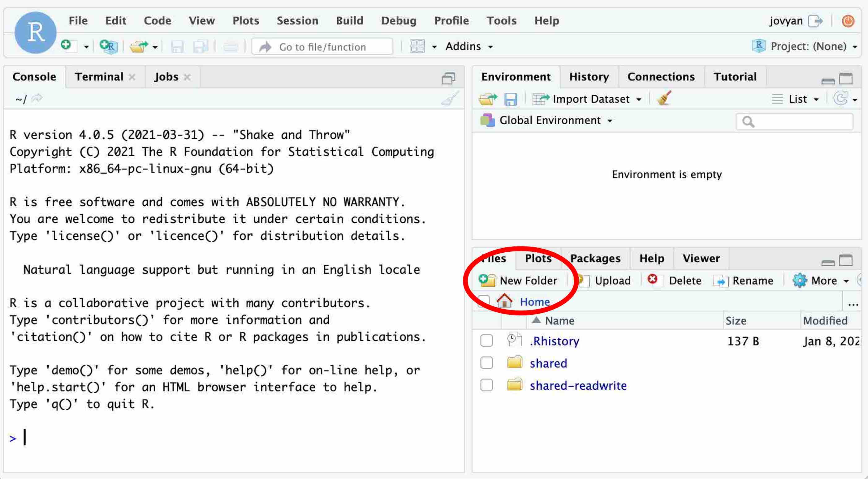The image size is (868, 479).
Task: Sort files by the Size column header
Action: pyautogui.click(x=736, y=320)
